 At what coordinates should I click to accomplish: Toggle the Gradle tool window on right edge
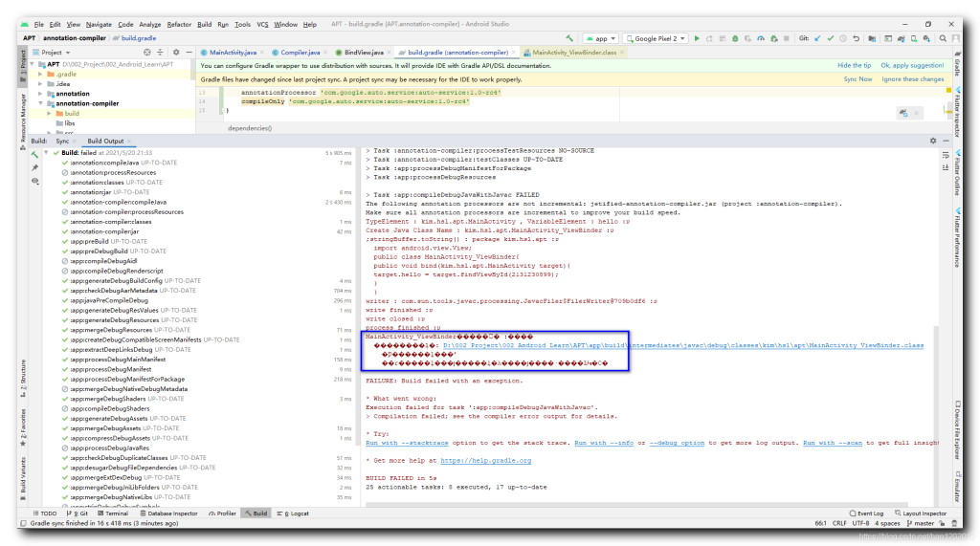click(x=957, y=67)
